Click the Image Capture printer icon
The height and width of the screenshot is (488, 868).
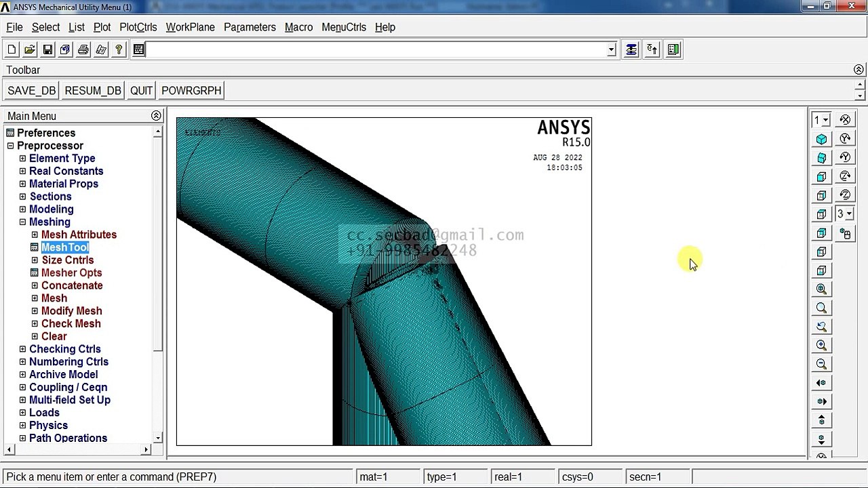tap(83, 49)
